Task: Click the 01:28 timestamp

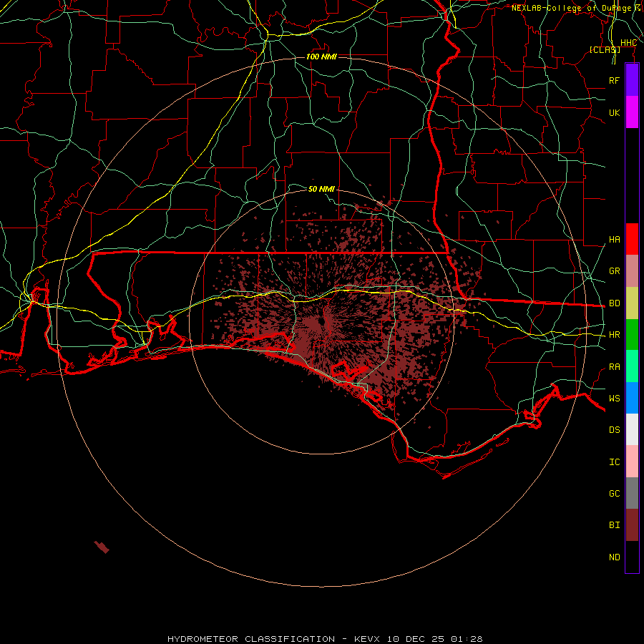Action: (467, 639)
